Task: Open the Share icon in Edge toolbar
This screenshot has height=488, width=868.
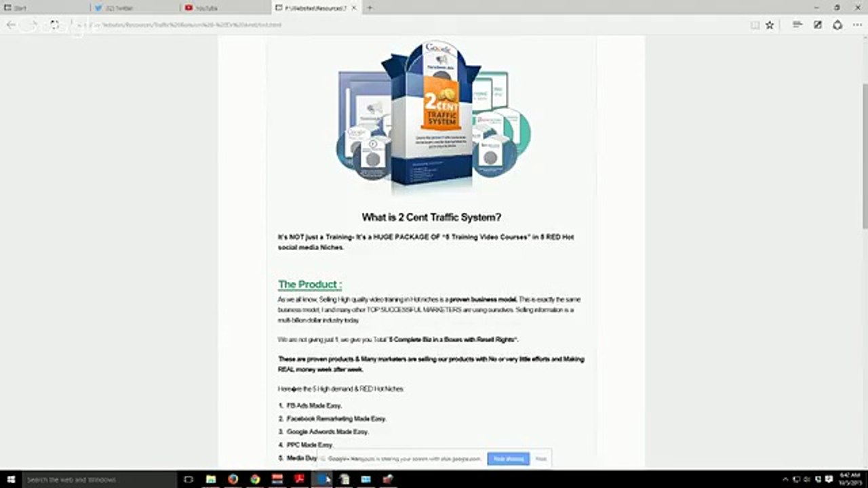Action: click(837, 25)
